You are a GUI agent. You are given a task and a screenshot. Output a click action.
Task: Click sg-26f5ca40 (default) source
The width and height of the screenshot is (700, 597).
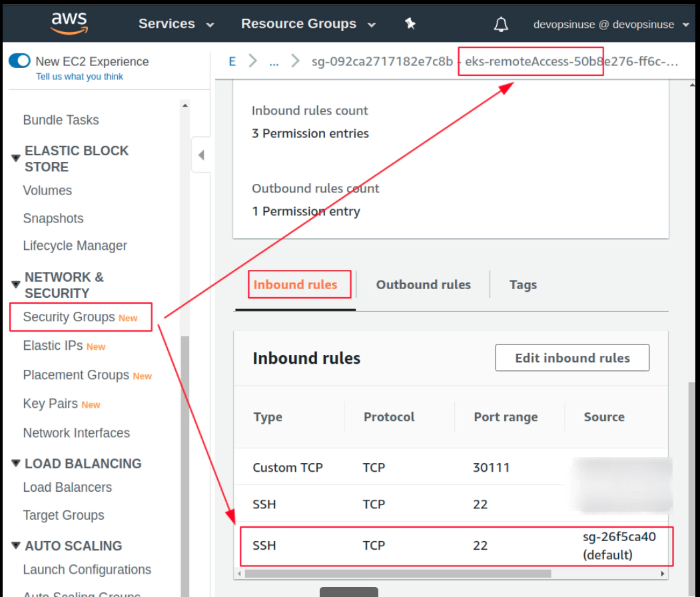click(x=619, y=546)
